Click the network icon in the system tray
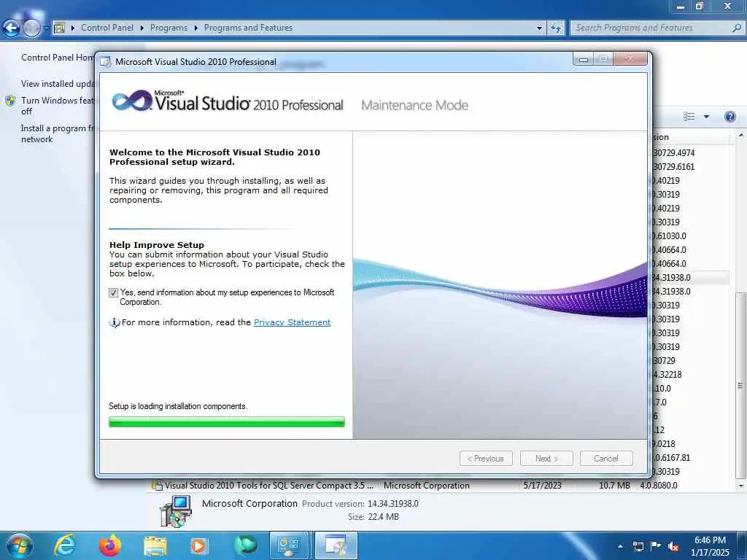Image resolution: width=747 pixels, height=560 pixels. [638, 546]
